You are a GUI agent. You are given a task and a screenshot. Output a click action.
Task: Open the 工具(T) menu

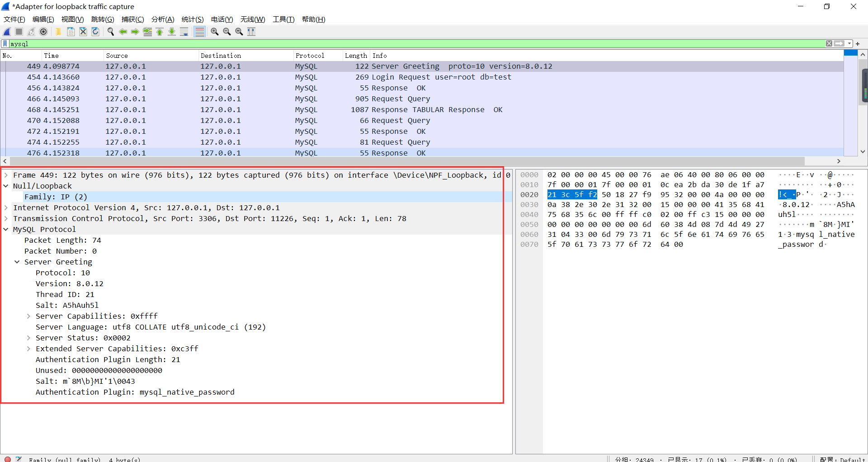tap(283, 19)
